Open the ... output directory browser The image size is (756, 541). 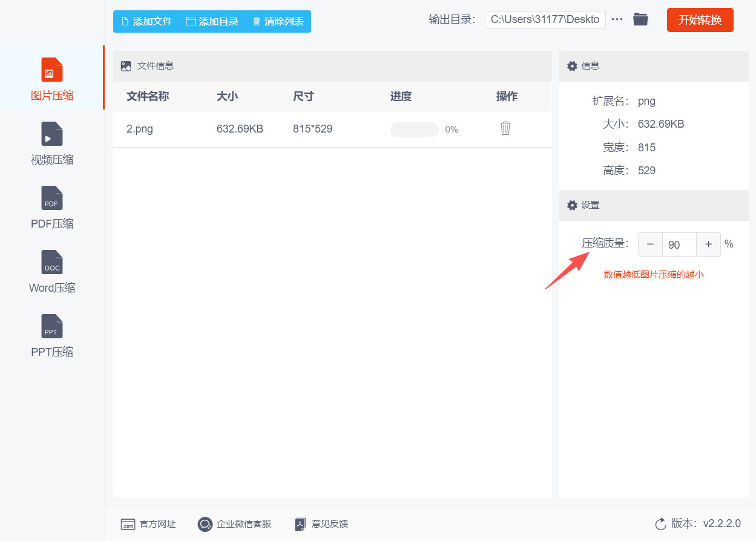[617, 19]
